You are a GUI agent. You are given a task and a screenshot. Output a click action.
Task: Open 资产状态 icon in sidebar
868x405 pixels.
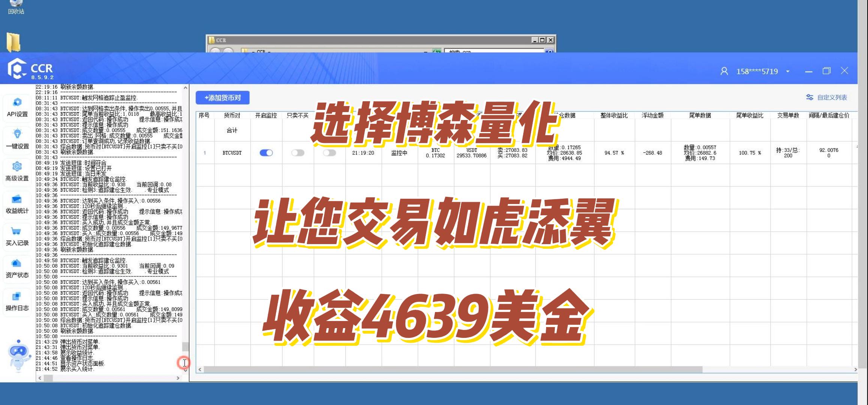(x=16, y=263)
